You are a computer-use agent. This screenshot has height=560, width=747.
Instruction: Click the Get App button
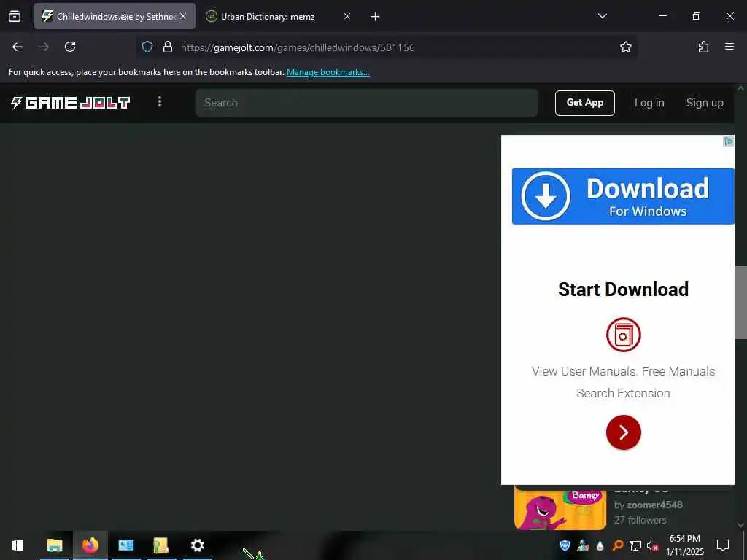(584, 103)
